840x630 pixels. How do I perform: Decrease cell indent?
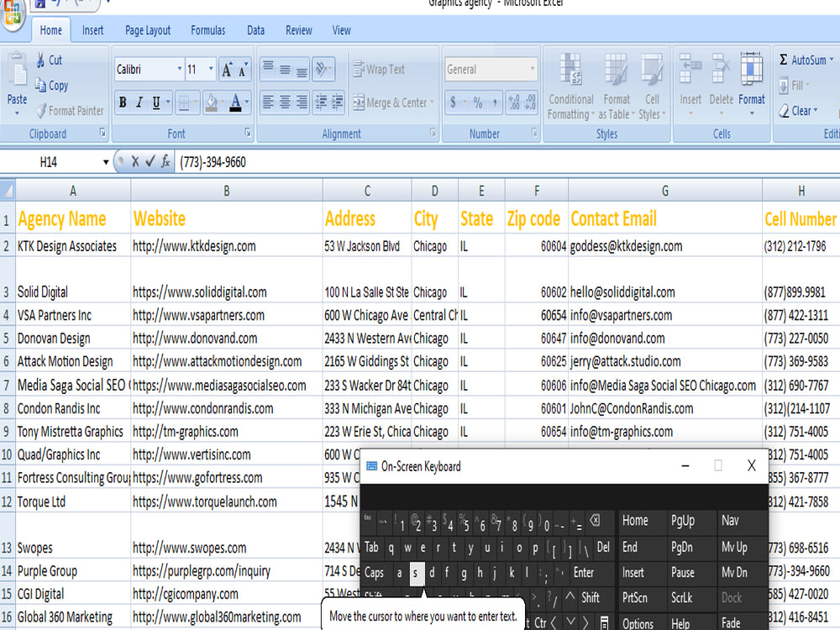click(321, 102)
